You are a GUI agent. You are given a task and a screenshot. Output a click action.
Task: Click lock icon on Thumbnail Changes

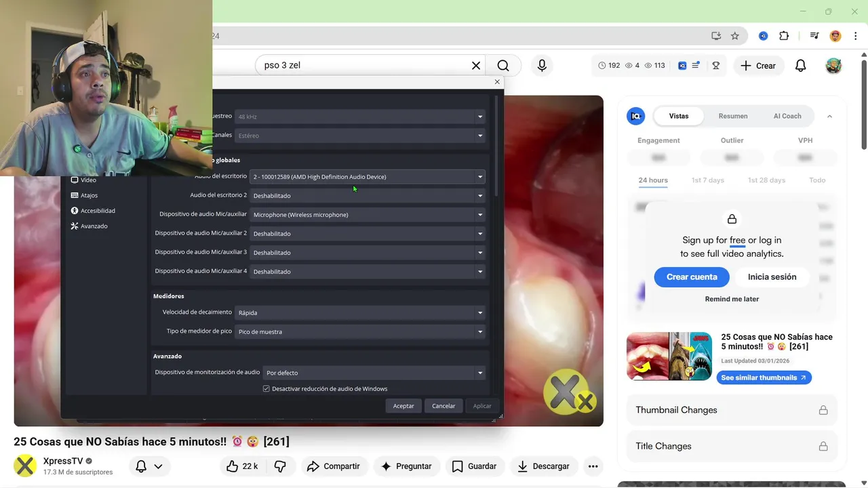pyautogui.click(x=823, y=410)
